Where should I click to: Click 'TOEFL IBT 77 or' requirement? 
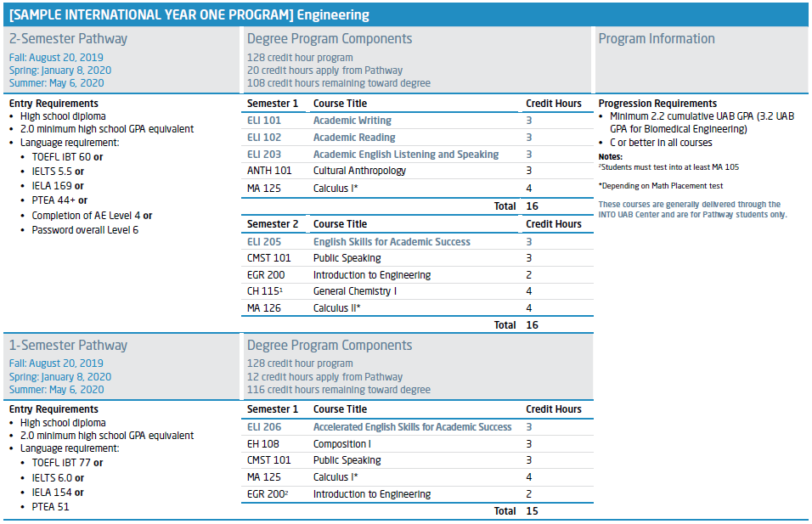(67, 463)
